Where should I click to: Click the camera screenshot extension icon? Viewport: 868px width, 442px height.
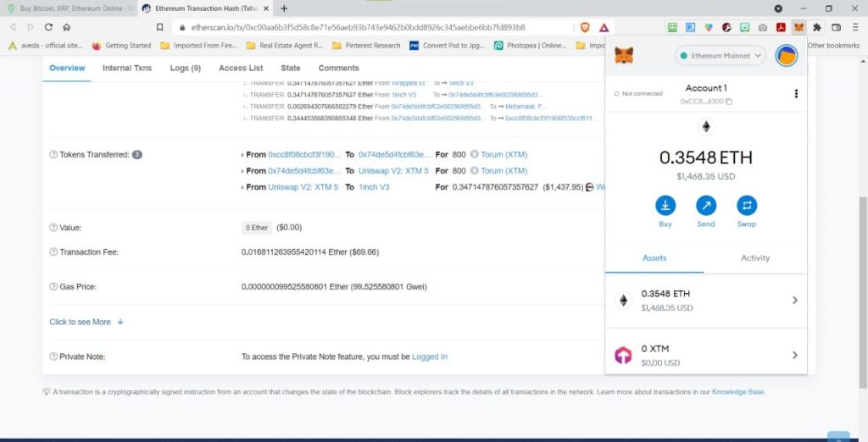click(x=763, y=26)
